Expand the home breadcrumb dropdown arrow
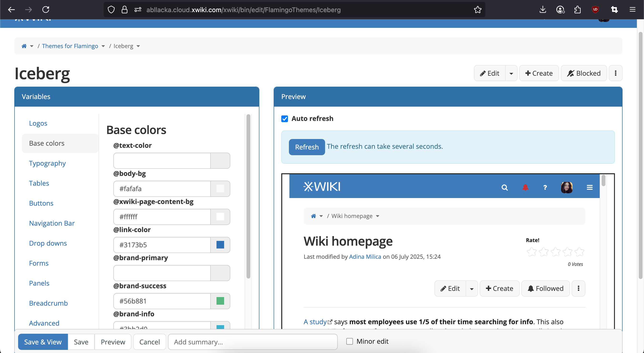This screenshot has width=644, height=353. pyautogui.click(x=31, y=46)
